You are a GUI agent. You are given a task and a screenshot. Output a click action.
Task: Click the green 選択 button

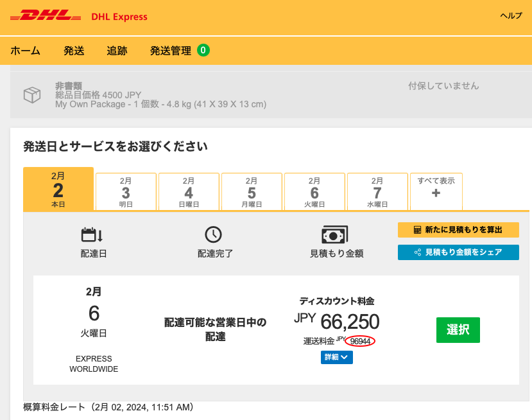pyautogui.click(x=458, y=329)
